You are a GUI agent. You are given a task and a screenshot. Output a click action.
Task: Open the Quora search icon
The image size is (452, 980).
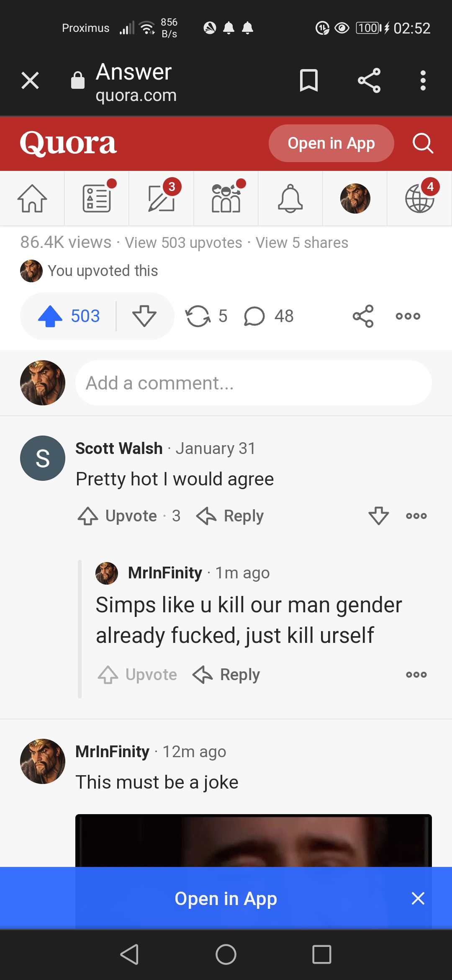423,143
